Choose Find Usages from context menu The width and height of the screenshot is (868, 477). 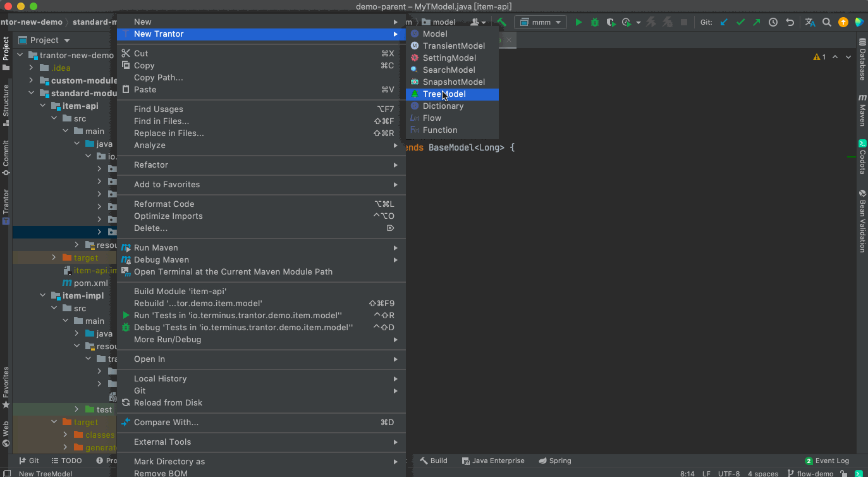tap(261, 109)
